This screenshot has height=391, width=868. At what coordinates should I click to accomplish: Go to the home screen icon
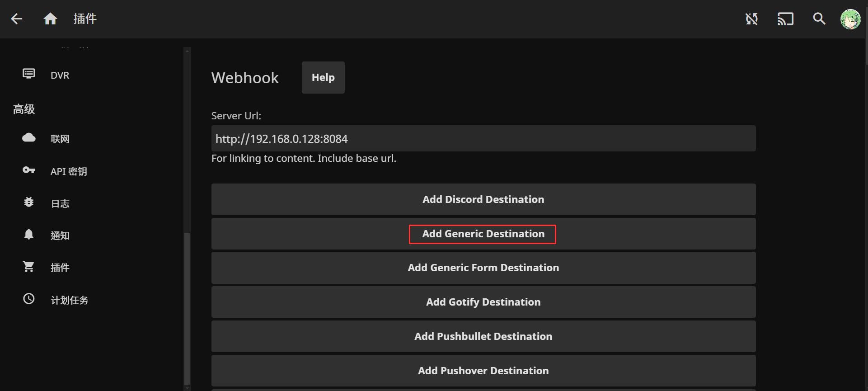50,19
